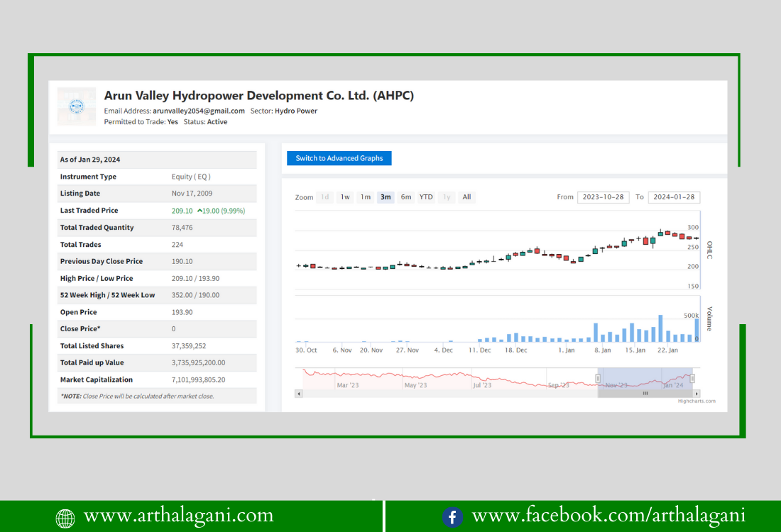781x532 pixels.
Task: Click the As of Jan 29, 2024 header
Action: [x=90, y=160]
